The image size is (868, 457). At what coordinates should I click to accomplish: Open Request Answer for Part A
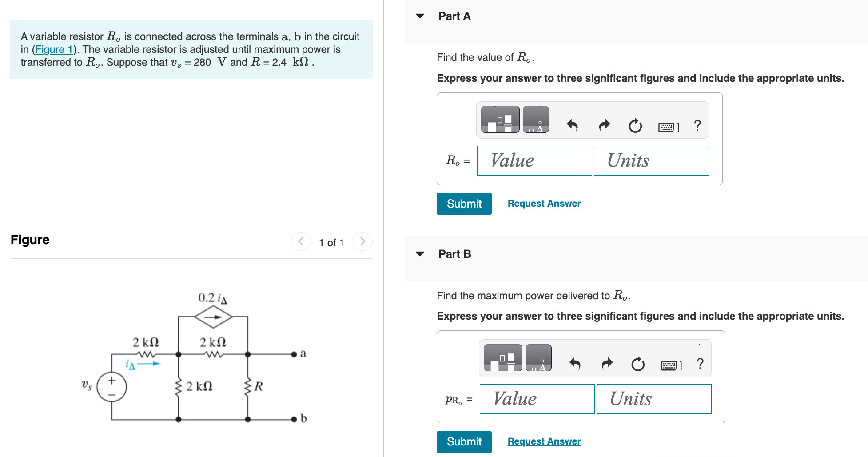(544, 203)
